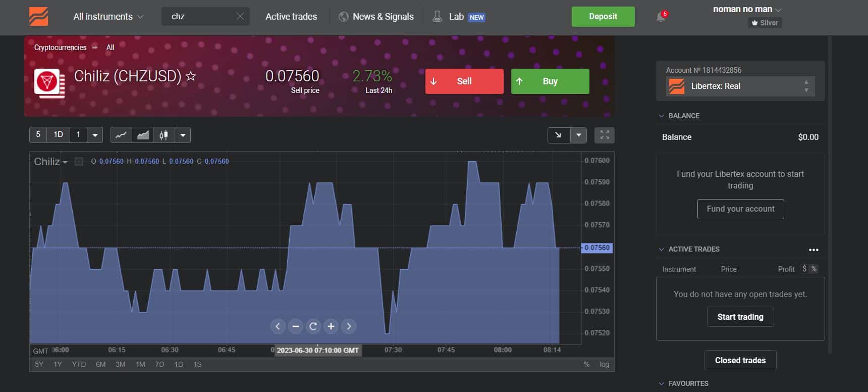Pan the chart right
Image resolution: width=868 pixels, height=392 pixels.
pos(349,326)
